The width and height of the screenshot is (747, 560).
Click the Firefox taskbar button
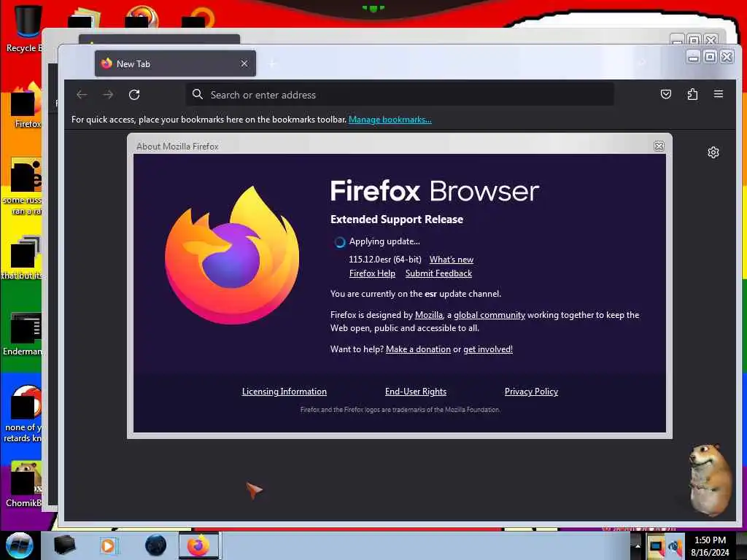(198, 545)
